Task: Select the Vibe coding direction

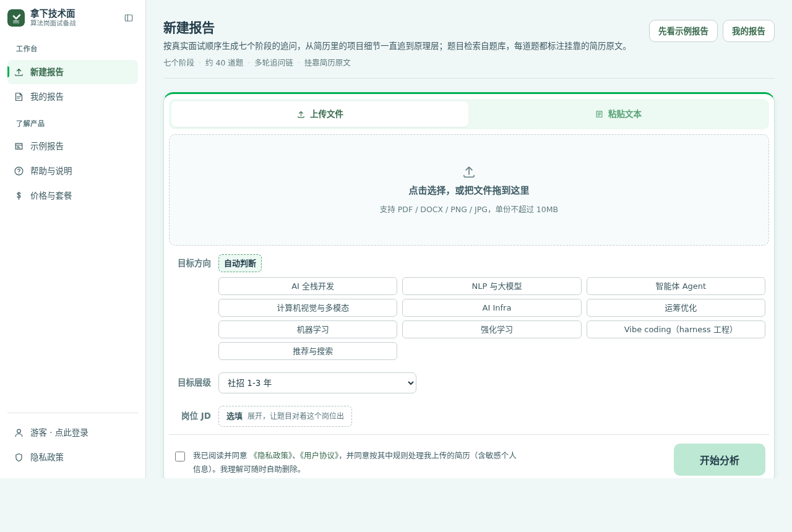Action: coord(676,330)
